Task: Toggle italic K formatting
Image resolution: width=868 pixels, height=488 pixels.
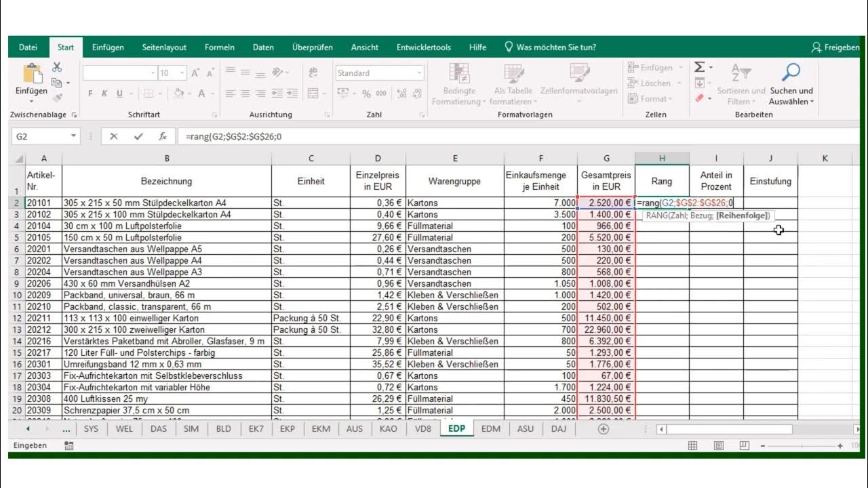Action: [x=105, y=94]
